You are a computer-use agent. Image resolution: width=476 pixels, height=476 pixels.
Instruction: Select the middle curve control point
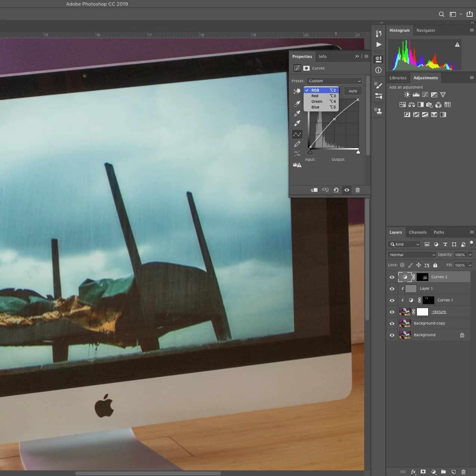coord(334,119)
